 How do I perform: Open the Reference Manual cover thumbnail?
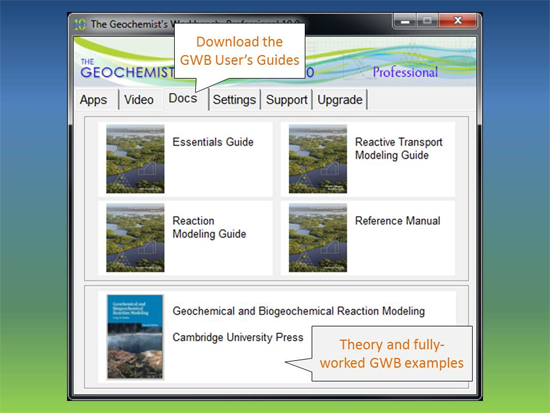318,238
